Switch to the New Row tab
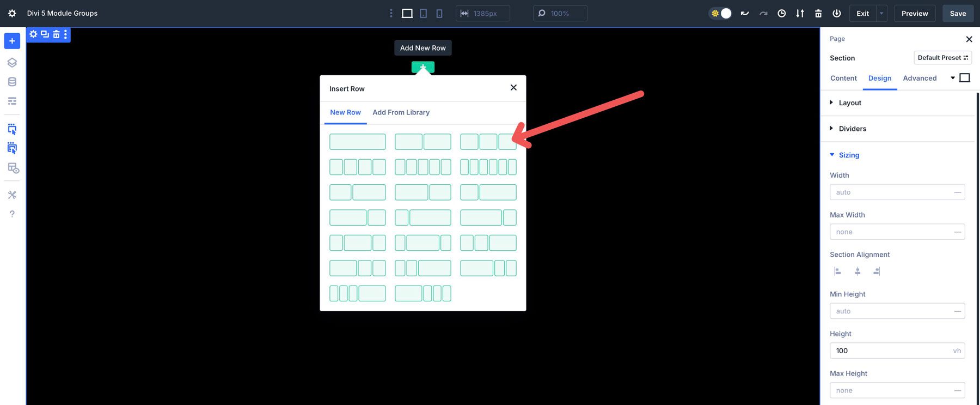The image size is (980, 405). 345,112
